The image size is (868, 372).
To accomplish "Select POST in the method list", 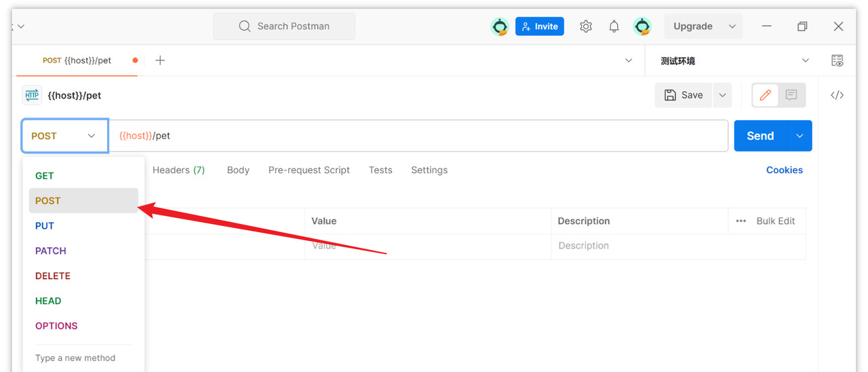I will click(83, 200).
